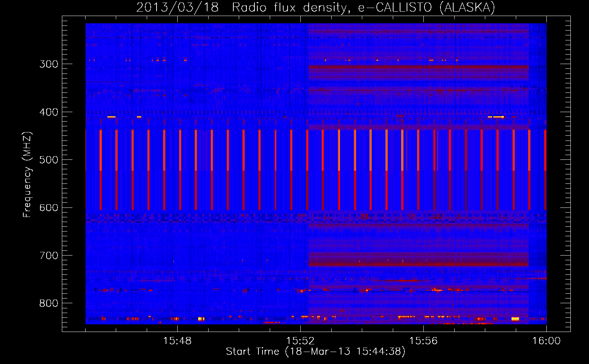Click the 500 frequency tick label
589x364 pixels.
pos(49,160)
